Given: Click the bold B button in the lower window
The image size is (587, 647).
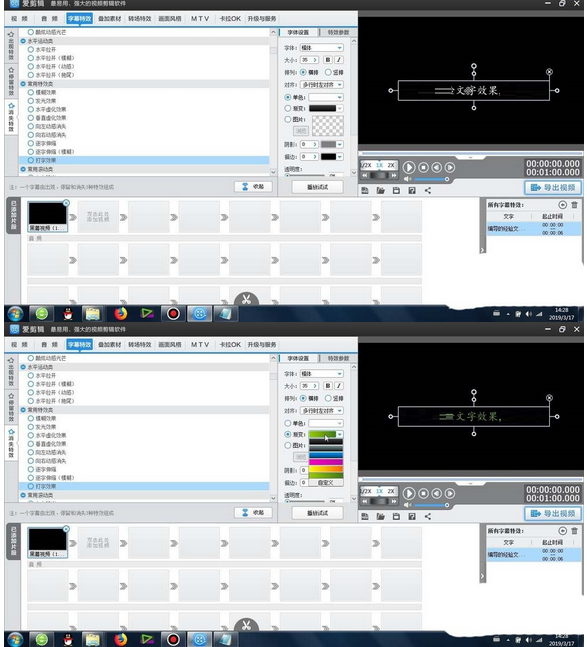Looking at the screenshot, I should 328,386.
